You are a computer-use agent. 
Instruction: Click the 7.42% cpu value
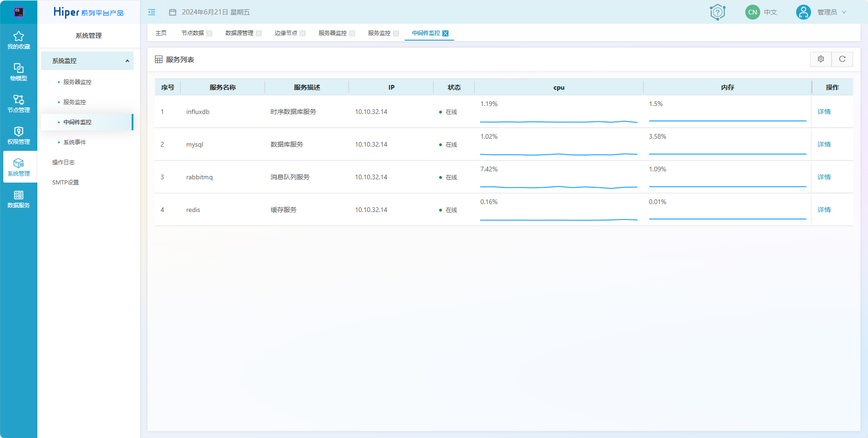pyautogui.click(x=489, y=169)
